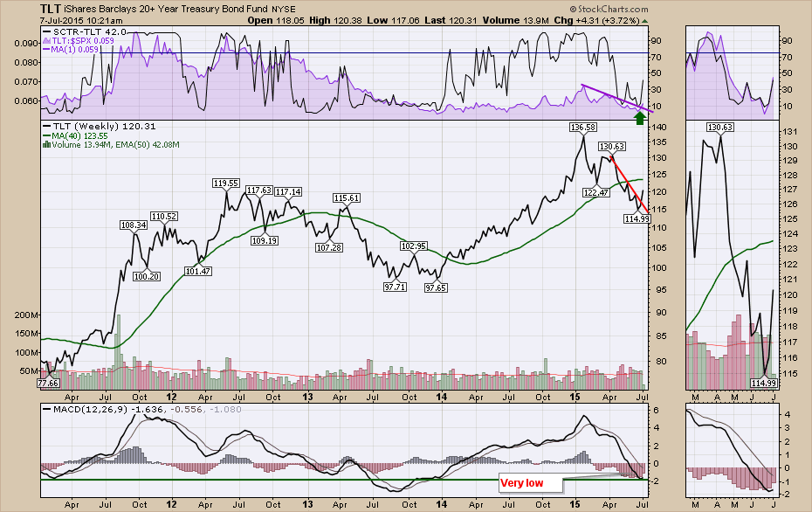This screenshot has width=812, height=512.
Task: Click the 109.19 price label
Action: pos(264,240)
